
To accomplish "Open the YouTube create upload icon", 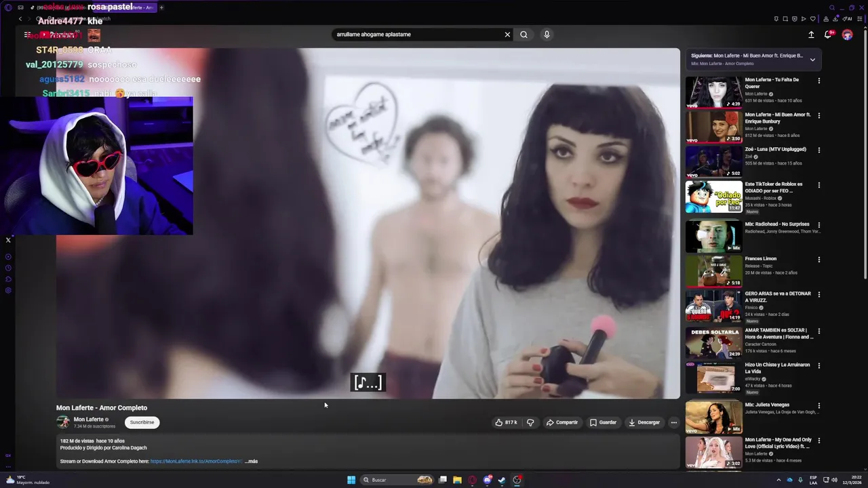I will pyautogui.click(x=811, y=35).
